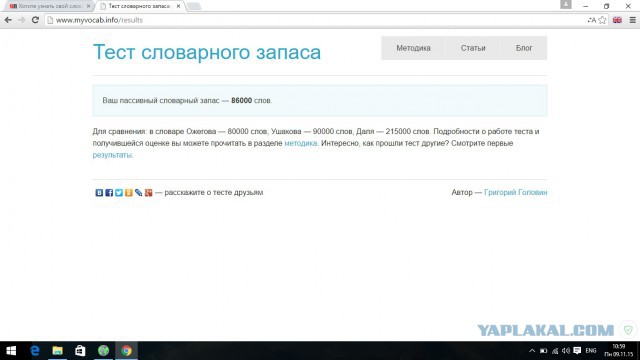Share the test on Google Plus
640x360 pixels.
[148, 193]
